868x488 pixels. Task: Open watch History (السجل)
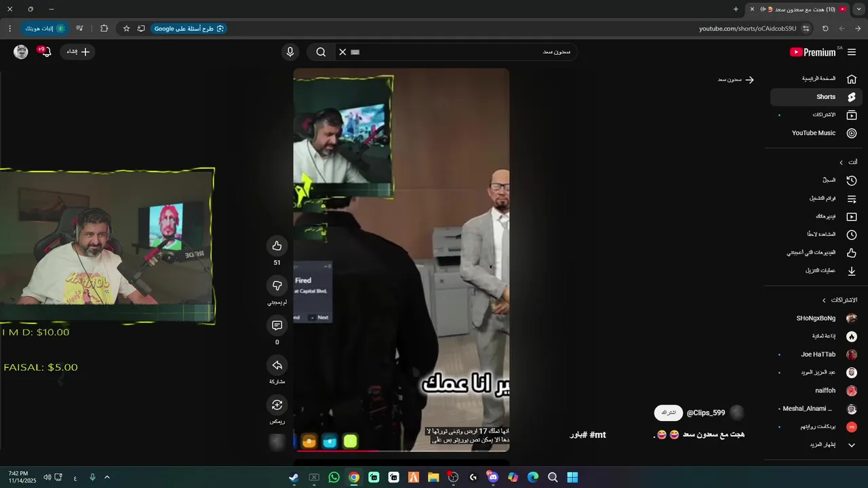pos(816,180)
